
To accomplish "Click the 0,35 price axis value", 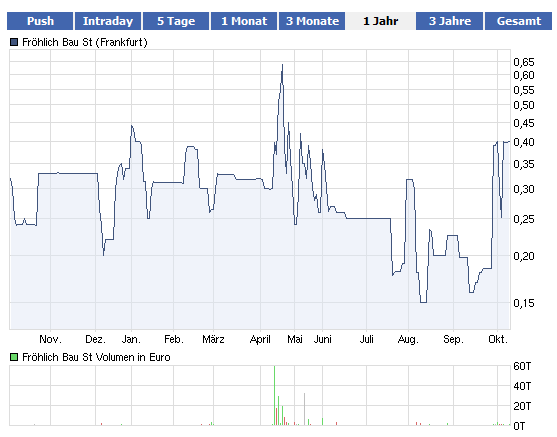I will pos(524,164).
